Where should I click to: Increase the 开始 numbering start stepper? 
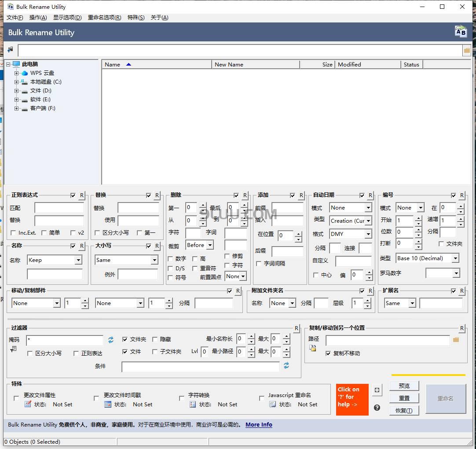coord(419,218)
